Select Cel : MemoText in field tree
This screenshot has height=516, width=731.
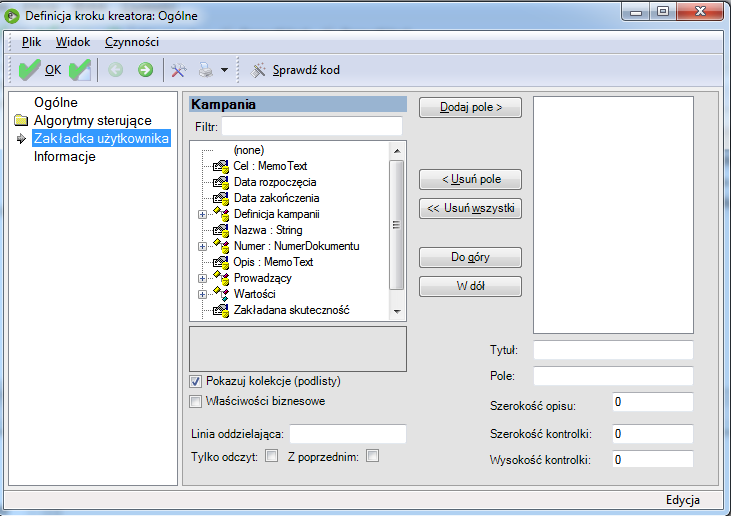270,166
